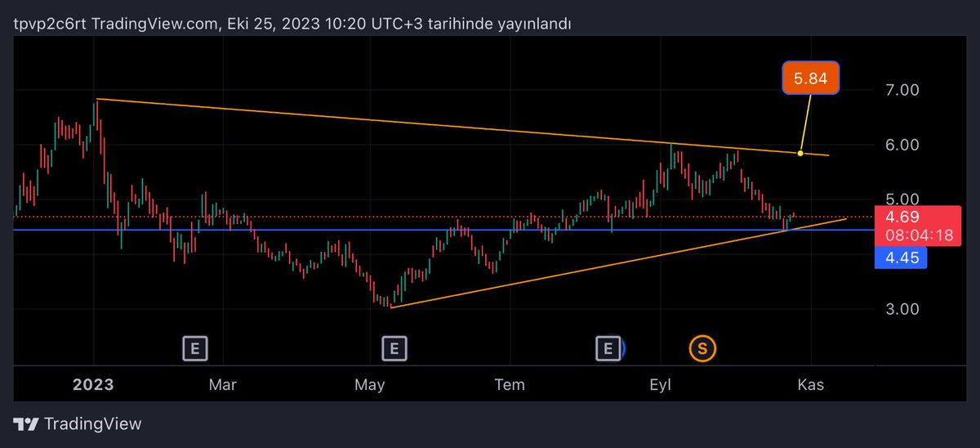Viewport: 980px width, 448px height.
Task: Click the earnings E marker near August
Action: (608, 349)
